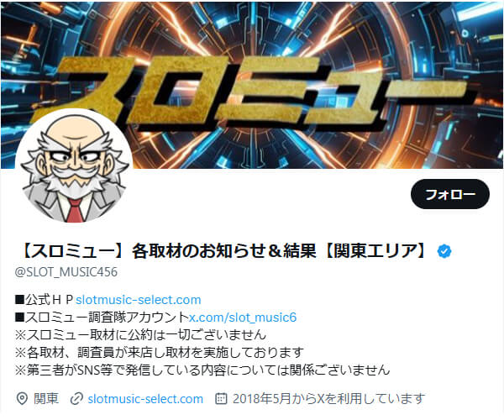
Task: Click the bio line スロミュー取材に公約は一切ございません
Action: tap(140, 335)
